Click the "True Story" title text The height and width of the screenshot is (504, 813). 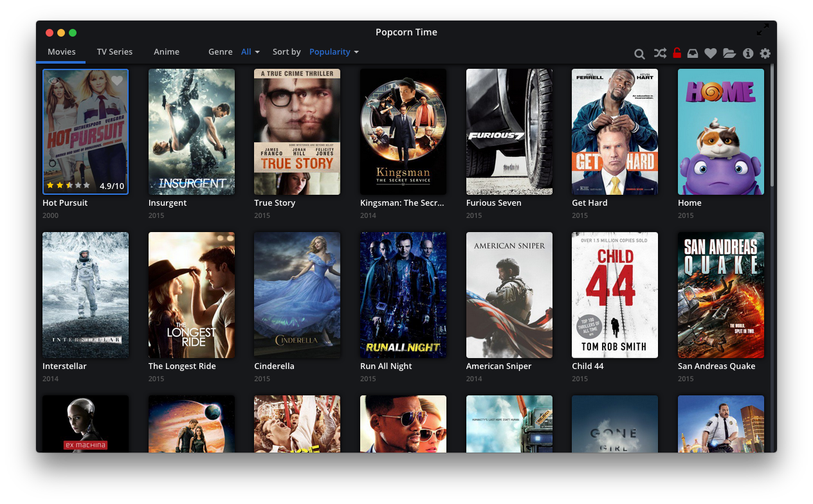(275, 203)
